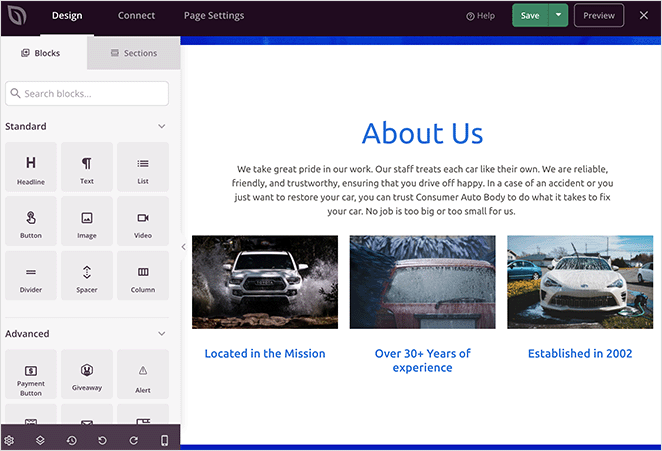The height and width of the screenshot is (451, 662).
Task: Switch to the Sections tab
Action: click(134, 53)
